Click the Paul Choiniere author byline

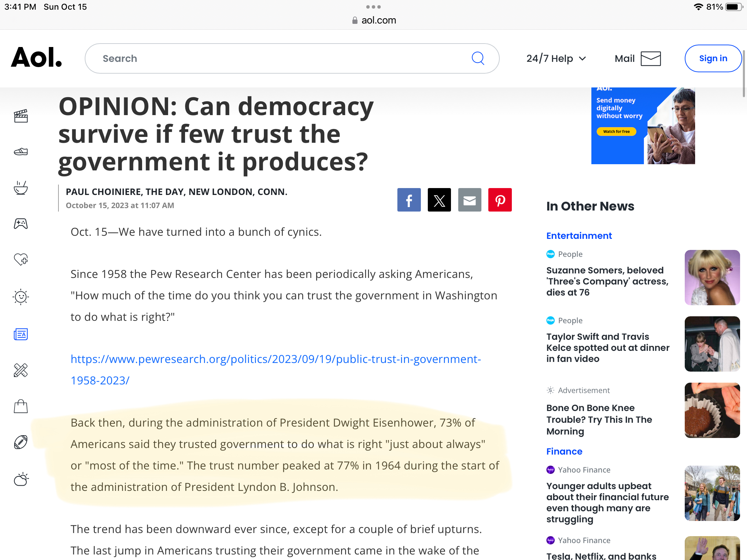176,192
